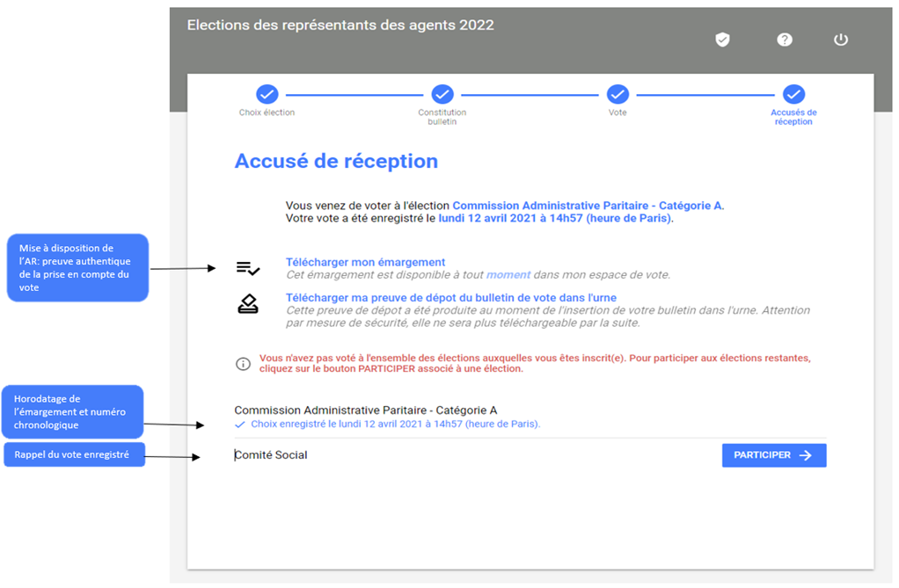Click 'Commission Administrative Paritaire - Catégorie A' row title
899x588 pixels.
tap(366, 410)
